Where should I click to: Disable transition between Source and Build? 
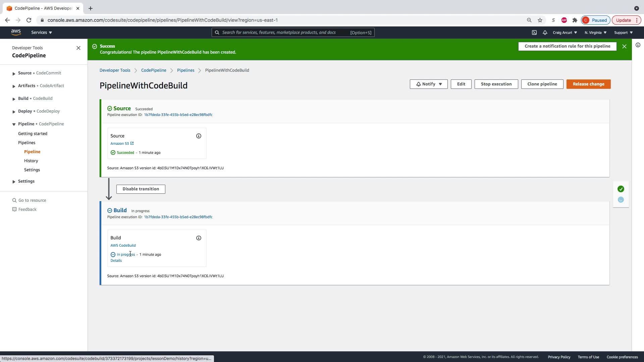point(141,189)
